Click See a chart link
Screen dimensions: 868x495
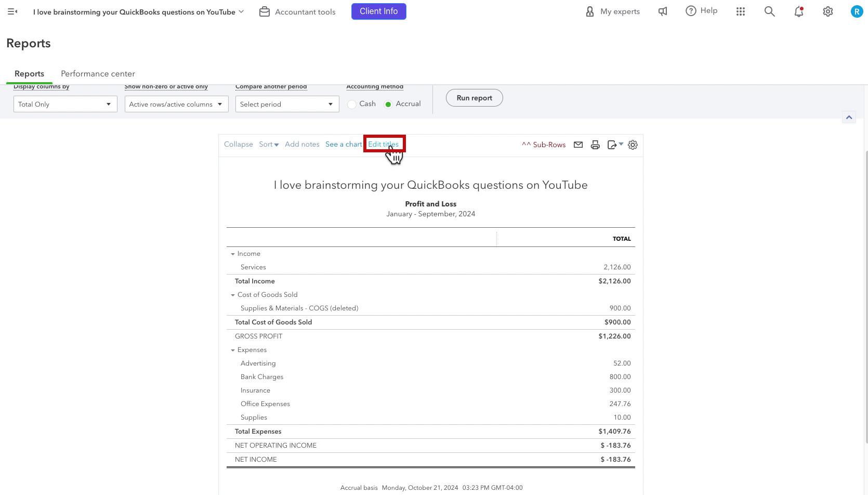[x=344, y=144]
